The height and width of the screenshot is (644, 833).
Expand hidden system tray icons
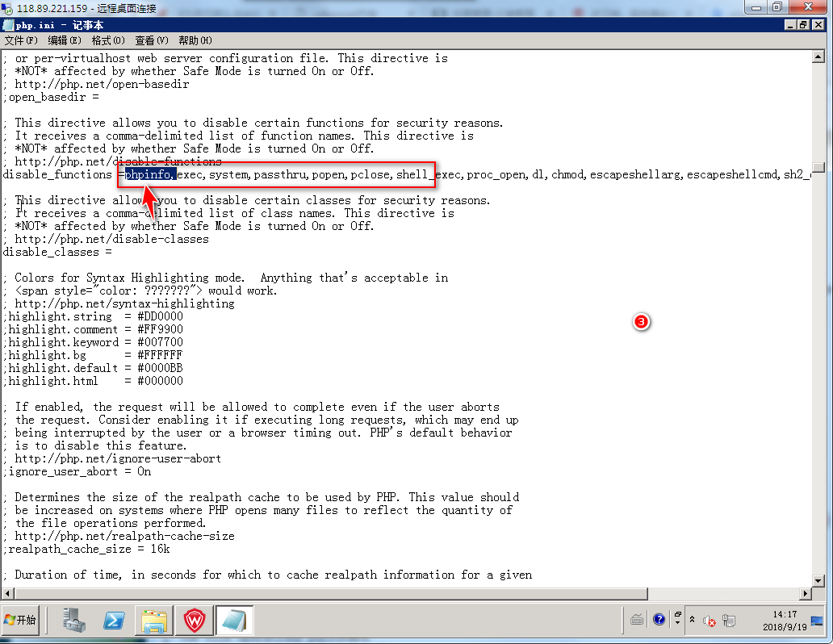point(692,620)
